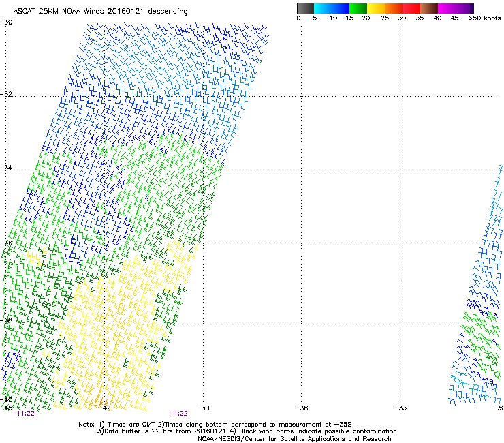Pick the red 30–35 knots legend segment

coord(411,8)
